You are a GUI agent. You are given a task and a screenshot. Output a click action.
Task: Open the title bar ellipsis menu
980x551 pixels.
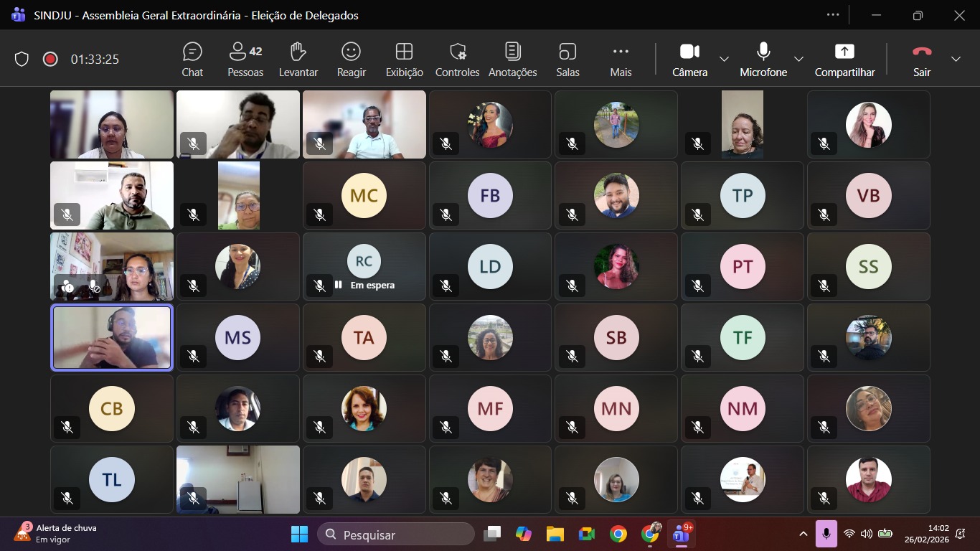click(x=832, y=14)
